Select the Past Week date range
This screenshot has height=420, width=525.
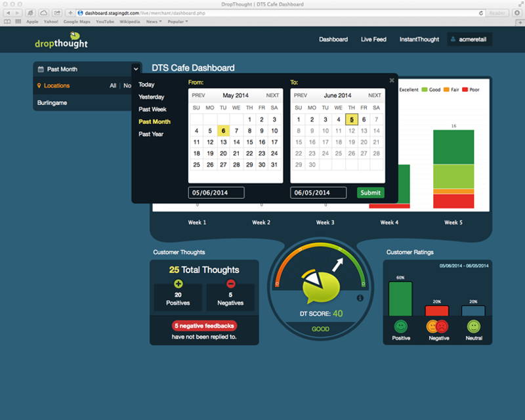point(152,109)
